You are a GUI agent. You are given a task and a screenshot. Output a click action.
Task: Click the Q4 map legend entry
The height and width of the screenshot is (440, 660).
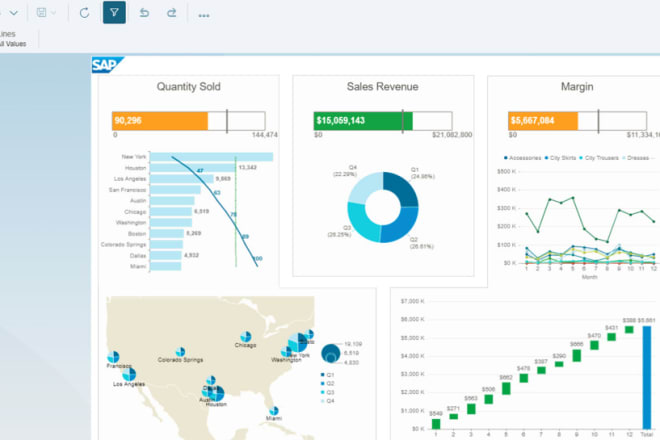click(327, 401)
